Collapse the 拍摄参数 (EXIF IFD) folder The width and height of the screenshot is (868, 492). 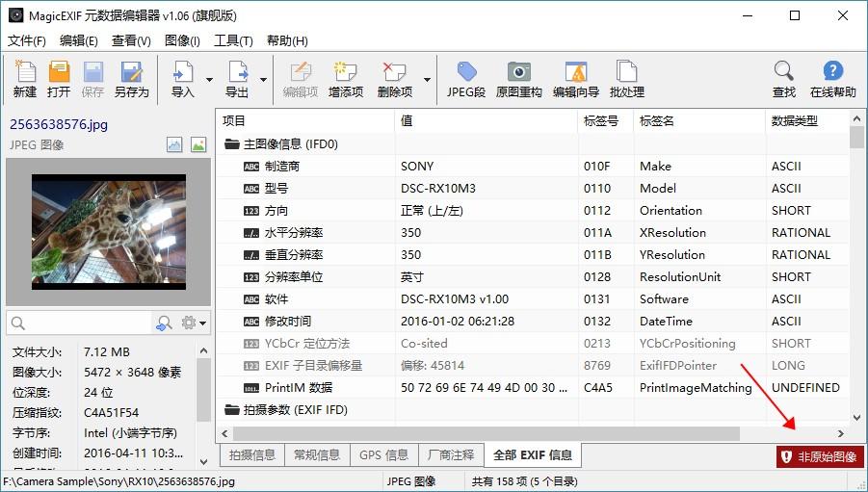pyautogui.click(x=231, y=410)
